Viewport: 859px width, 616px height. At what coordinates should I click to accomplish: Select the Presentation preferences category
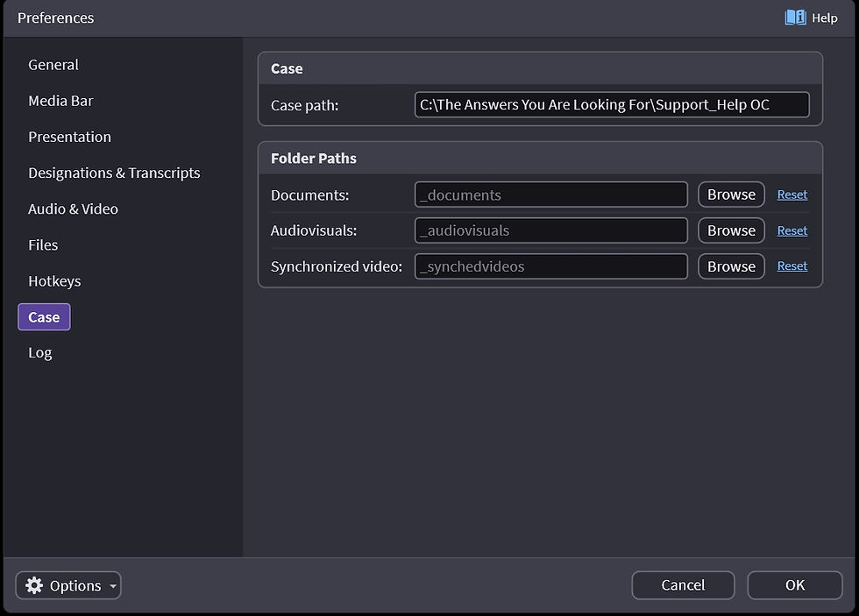tap(69, 137)
